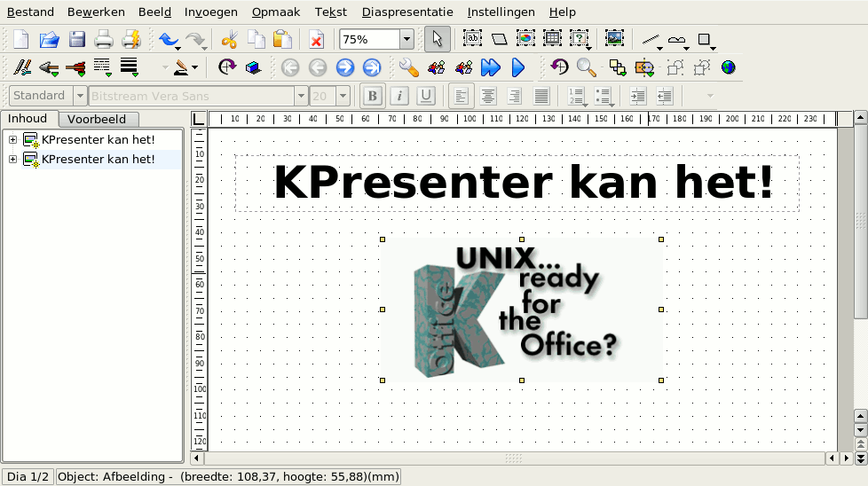
Task: Insert a table object
Action: click(x=553, y=39)
